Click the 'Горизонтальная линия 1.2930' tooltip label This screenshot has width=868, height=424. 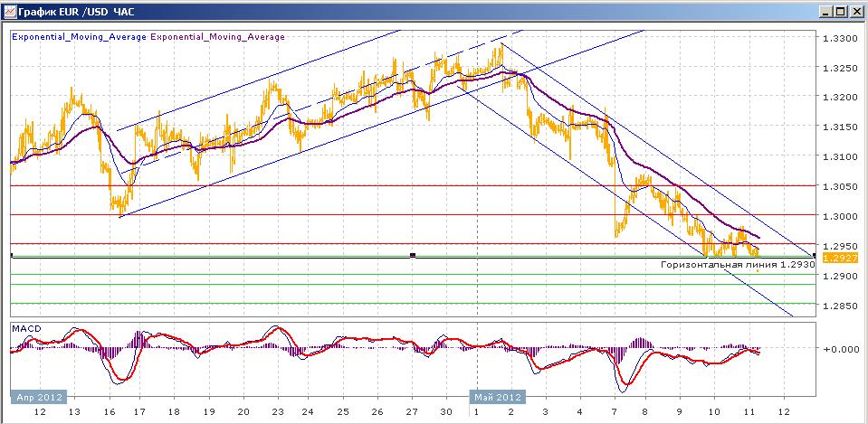[739, 265]
